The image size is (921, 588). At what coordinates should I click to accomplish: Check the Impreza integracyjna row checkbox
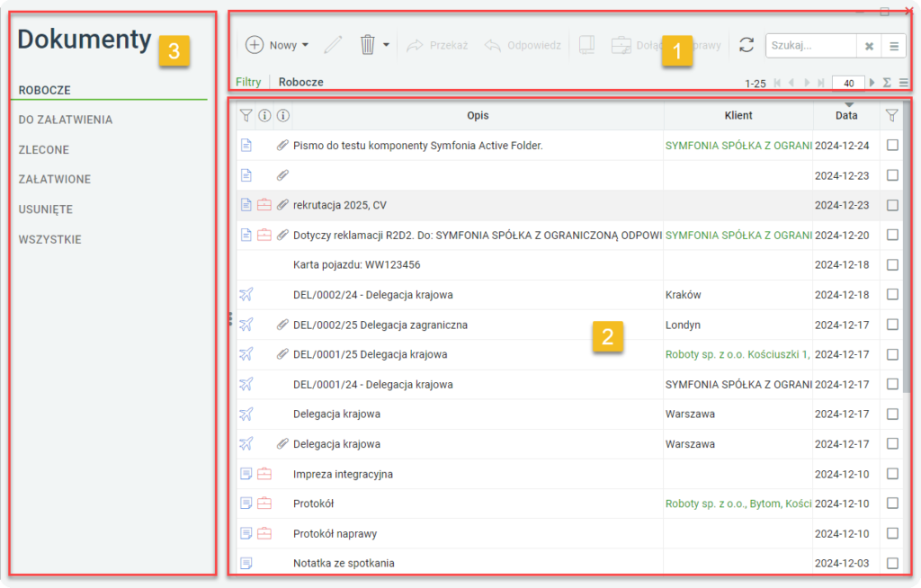pos(892,474)
